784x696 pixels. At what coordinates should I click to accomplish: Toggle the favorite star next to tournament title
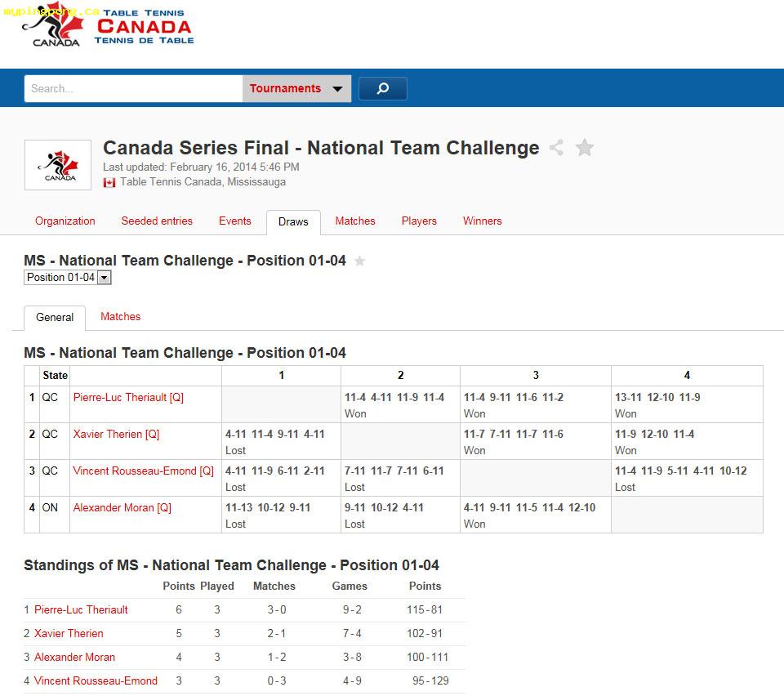pyautogui.click(x=584, y=148)
